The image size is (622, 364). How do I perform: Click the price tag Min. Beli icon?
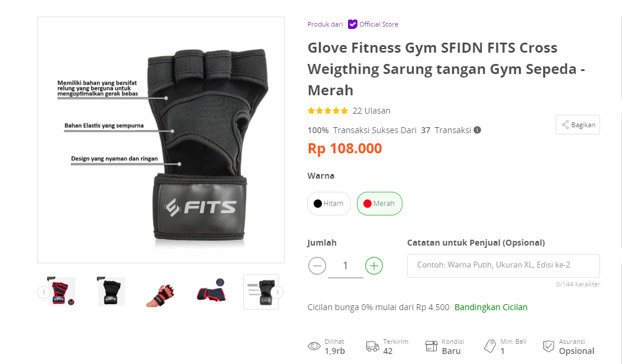490,346
